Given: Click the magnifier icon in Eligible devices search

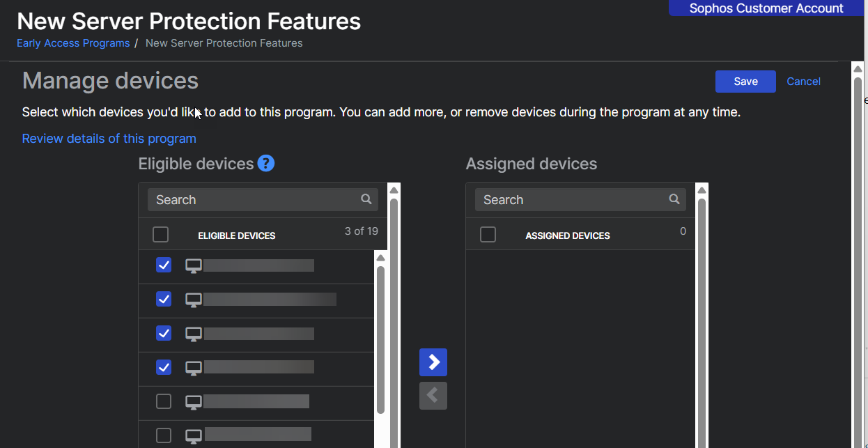Looking at the screenshot, I should pos(366,199).
